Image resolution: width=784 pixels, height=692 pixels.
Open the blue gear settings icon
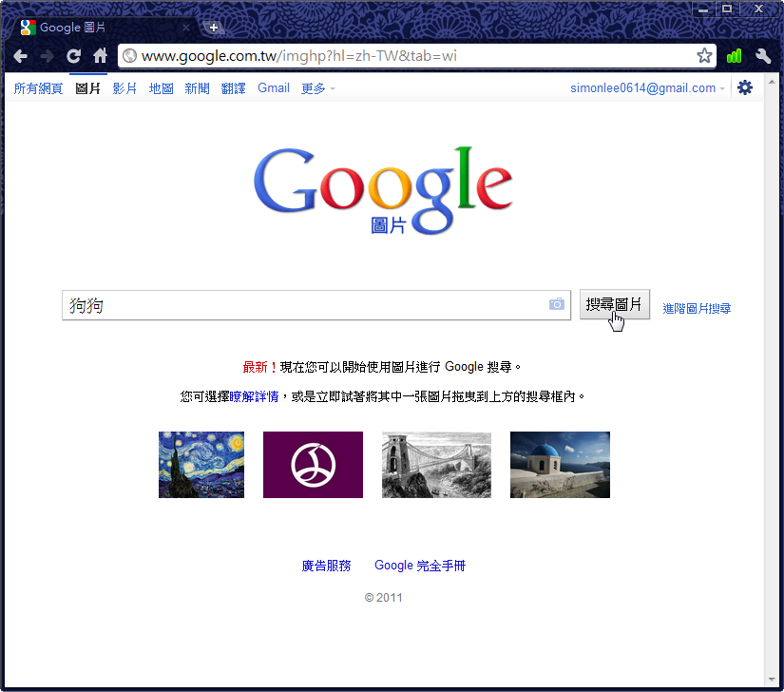[x=744, y=87]
